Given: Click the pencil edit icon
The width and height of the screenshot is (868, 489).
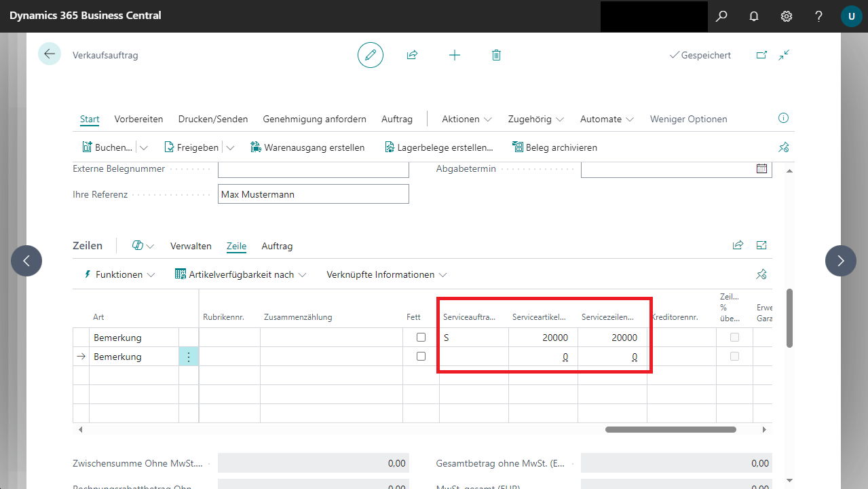Looking at the screenshot, I should point(371,55).
